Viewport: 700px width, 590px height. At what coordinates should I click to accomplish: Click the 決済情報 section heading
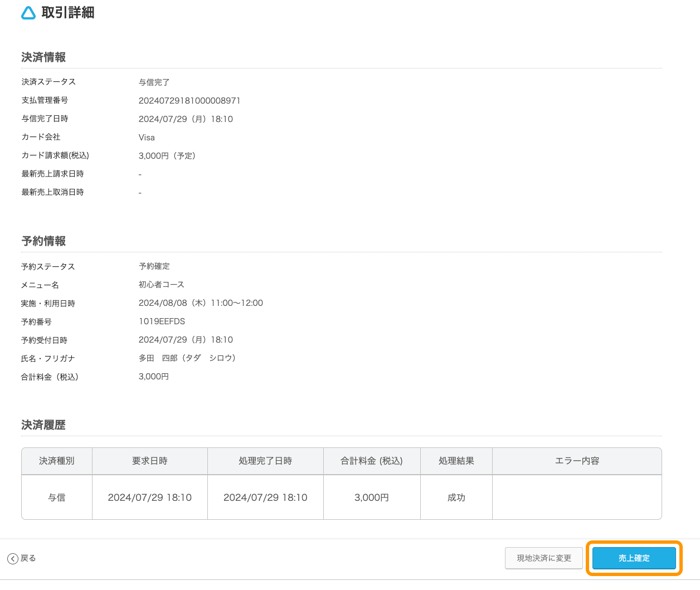(x=43, y=57)
